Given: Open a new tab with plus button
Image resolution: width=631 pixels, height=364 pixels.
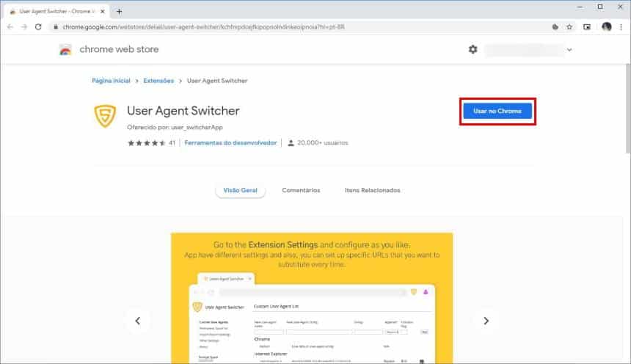Looking at the screenshot, I should (119, 11).
